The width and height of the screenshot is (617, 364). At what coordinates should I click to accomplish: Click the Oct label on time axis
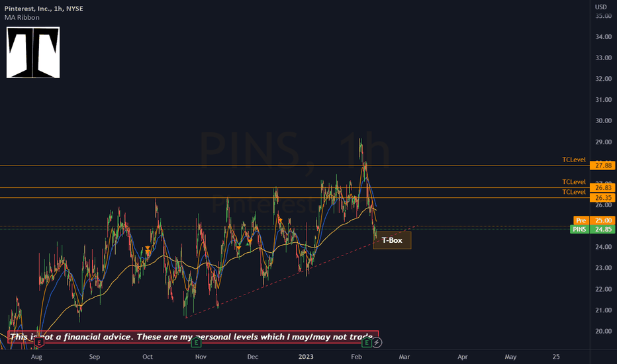pyautogui.click(x=148, y=357)
